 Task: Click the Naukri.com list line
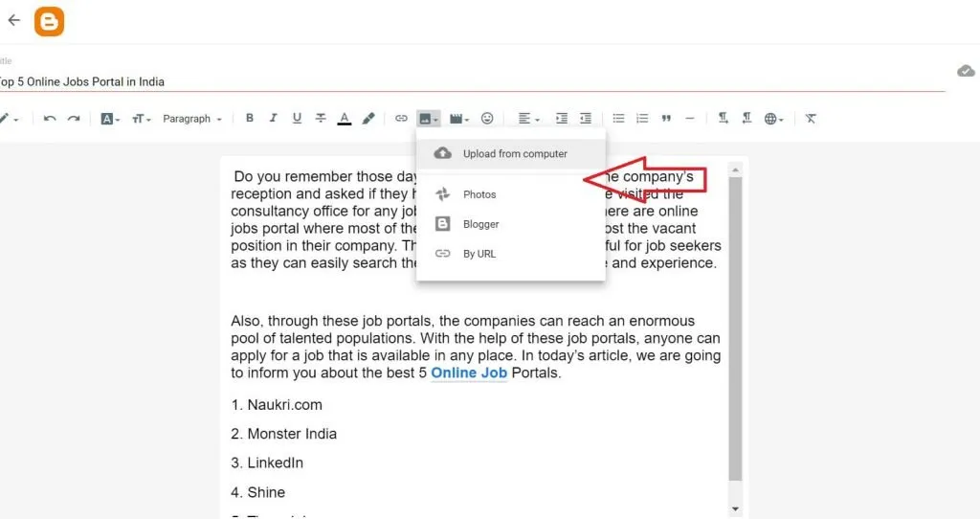coord(277,404)
